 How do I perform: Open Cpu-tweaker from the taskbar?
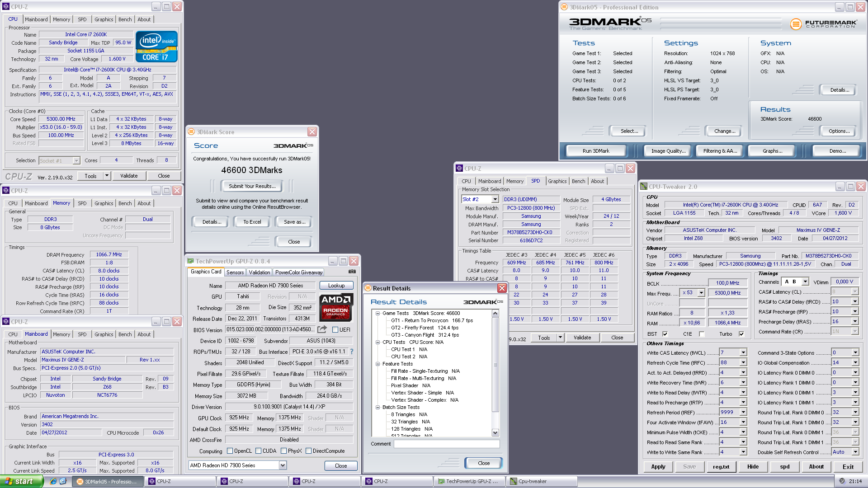542,481
